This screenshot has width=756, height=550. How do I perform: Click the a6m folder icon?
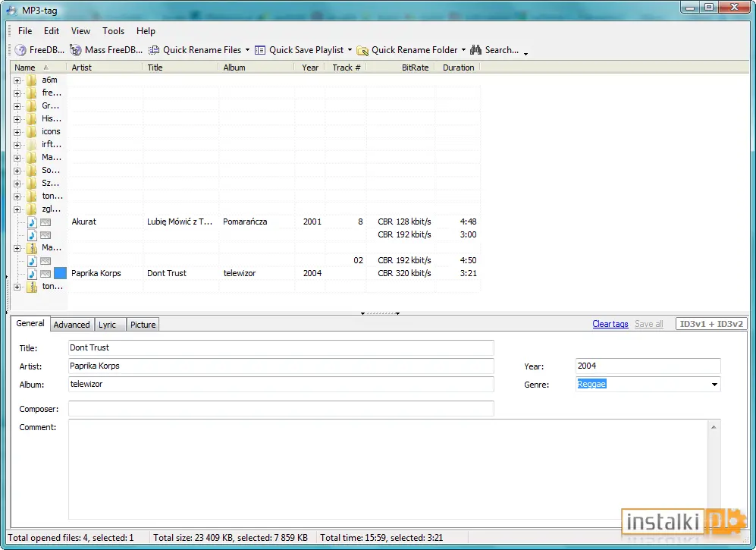click(x=32, y=80)
